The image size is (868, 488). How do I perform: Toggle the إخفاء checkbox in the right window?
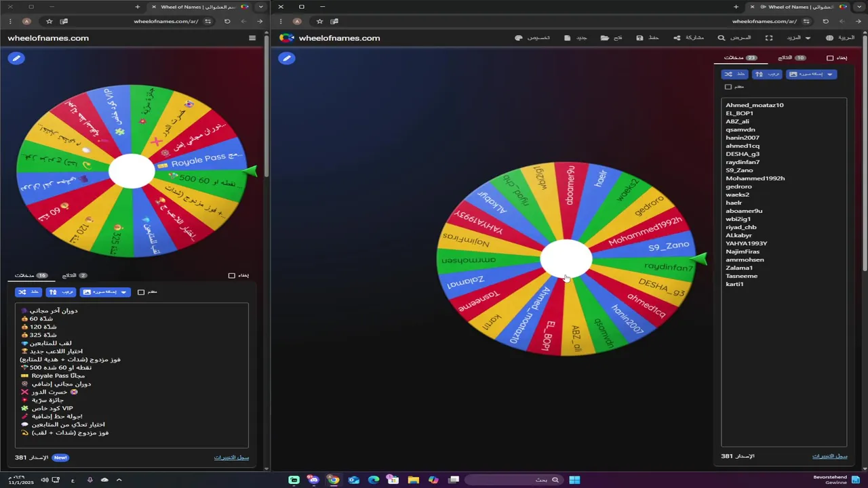[x=830, y=58]
